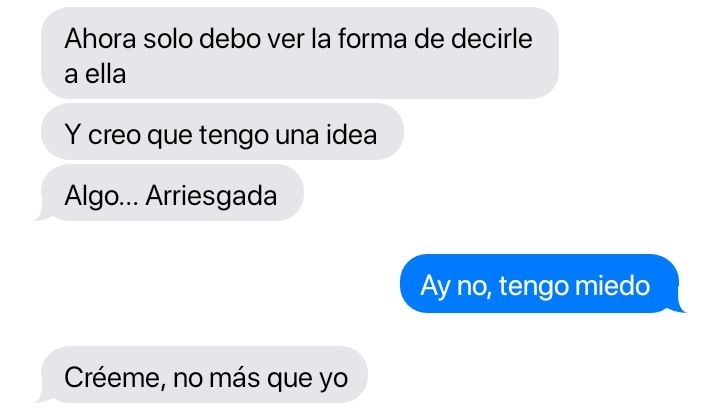Select the "Créeme, no más que yo" message

point(204,375)
